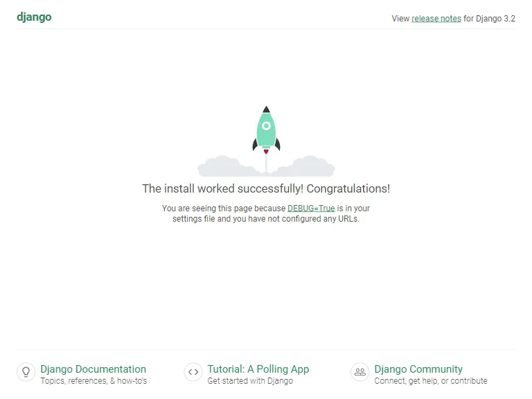
Task: Click the "Connect, get help, or contribute" text
Action: coord(431,381)
